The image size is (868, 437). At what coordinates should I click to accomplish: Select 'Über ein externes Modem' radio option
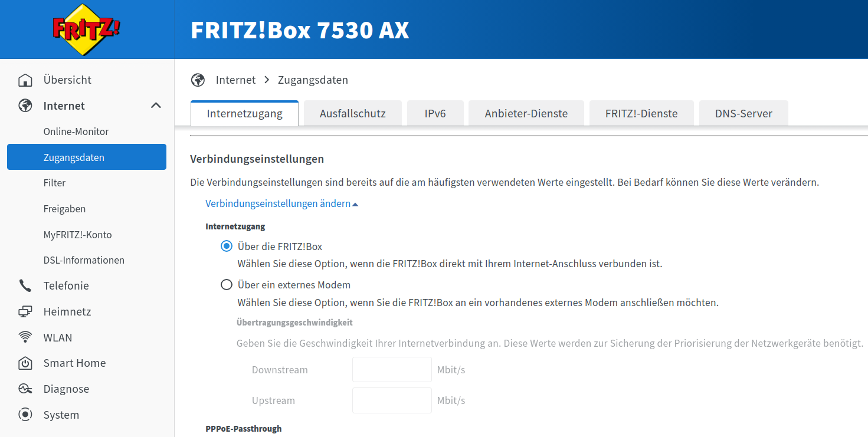pyautogui.click(x=226, y=285)
